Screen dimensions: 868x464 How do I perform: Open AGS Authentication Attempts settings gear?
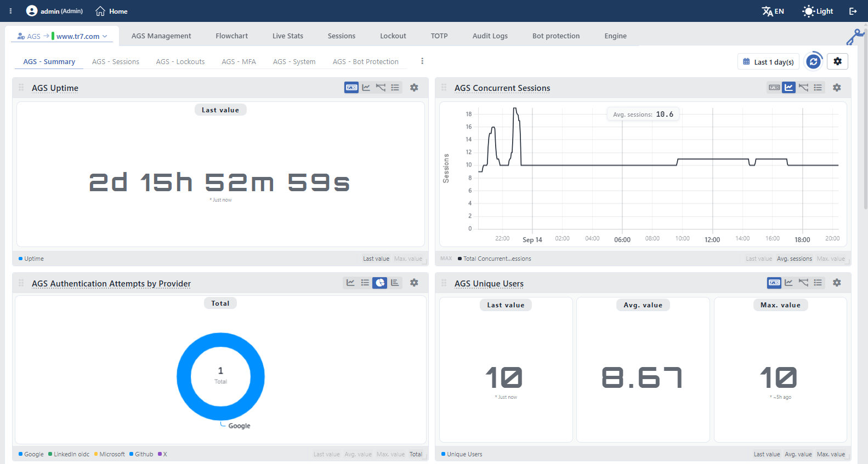click(x=414, y=283)
